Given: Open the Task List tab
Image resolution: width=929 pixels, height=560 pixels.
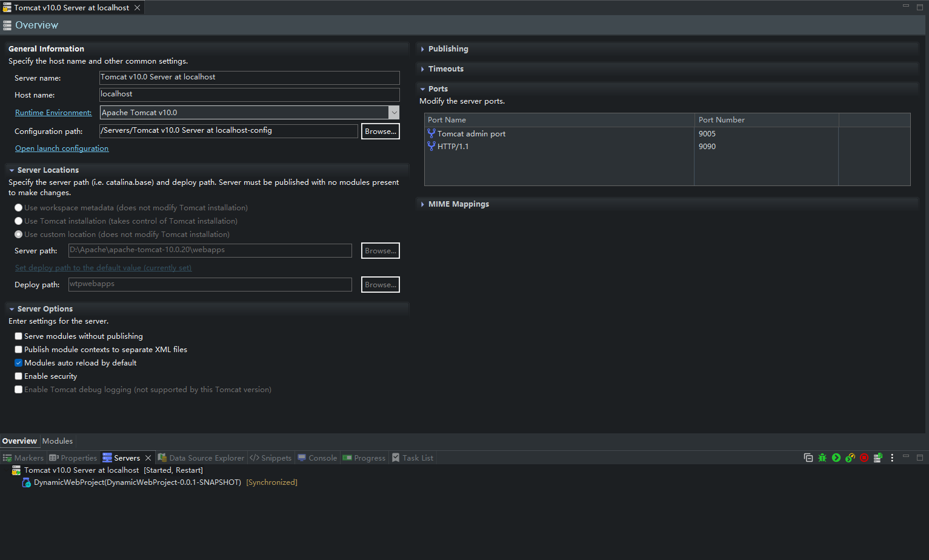Looking at the screenshot, I should [413, 458].
